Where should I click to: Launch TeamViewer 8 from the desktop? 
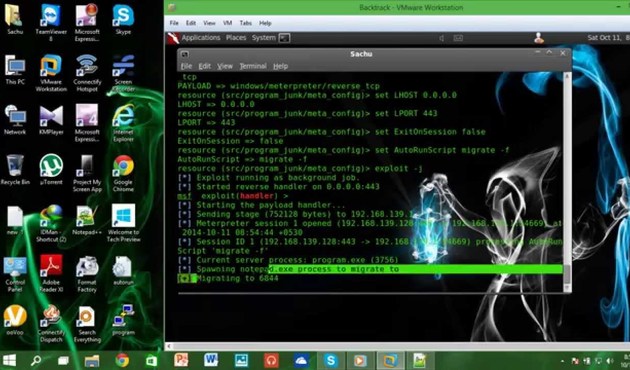pos(51,22)
